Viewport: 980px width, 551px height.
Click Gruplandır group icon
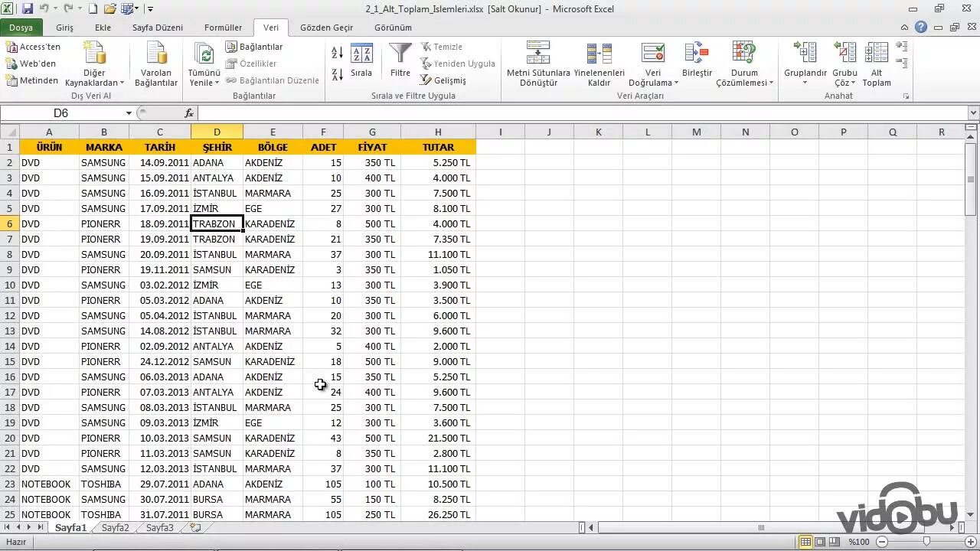click(x=805, y=54)
